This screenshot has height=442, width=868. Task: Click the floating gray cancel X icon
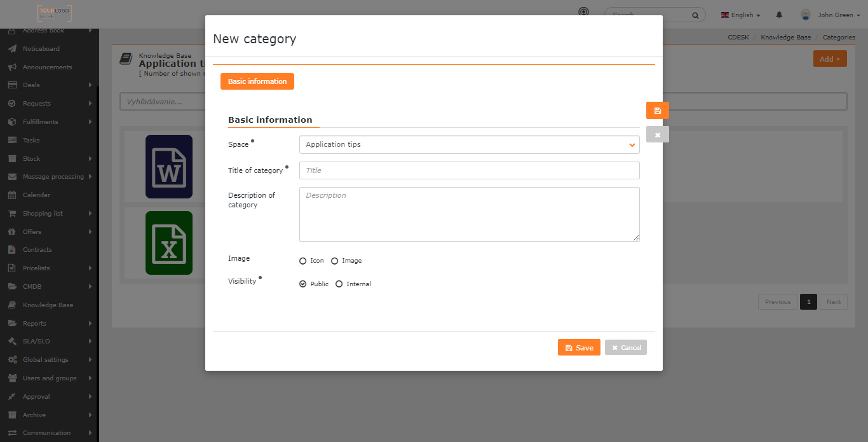pos(658,134)
